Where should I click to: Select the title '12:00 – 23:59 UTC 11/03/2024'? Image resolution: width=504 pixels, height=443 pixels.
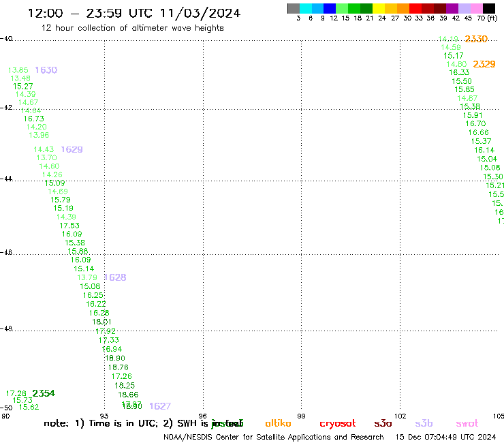pos(134,13)
